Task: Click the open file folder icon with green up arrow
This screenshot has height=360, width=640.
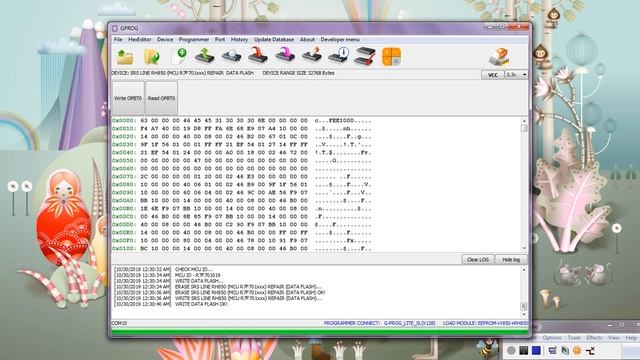Action: click(124, 57)
